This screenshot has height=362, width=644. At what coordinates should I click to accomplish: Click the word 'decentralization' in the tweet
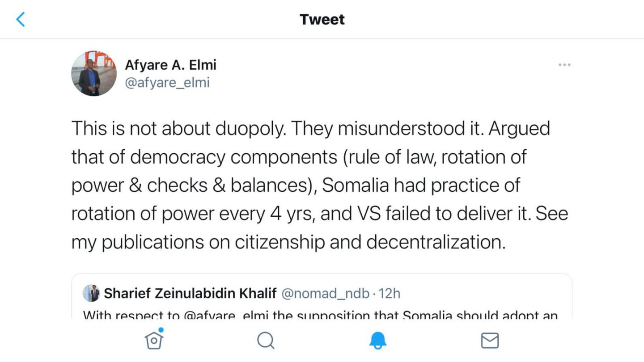pos(436,242)
